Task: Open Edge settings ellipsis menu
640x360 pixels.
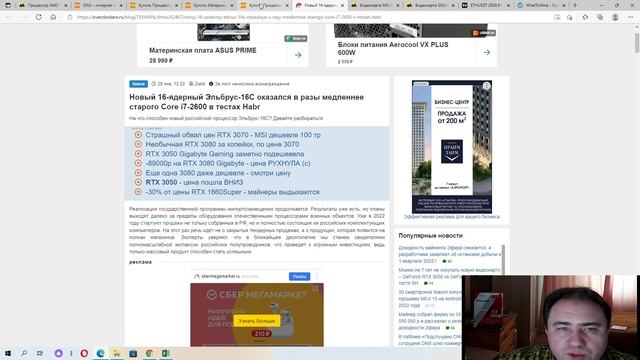Action: pos(630,17)
